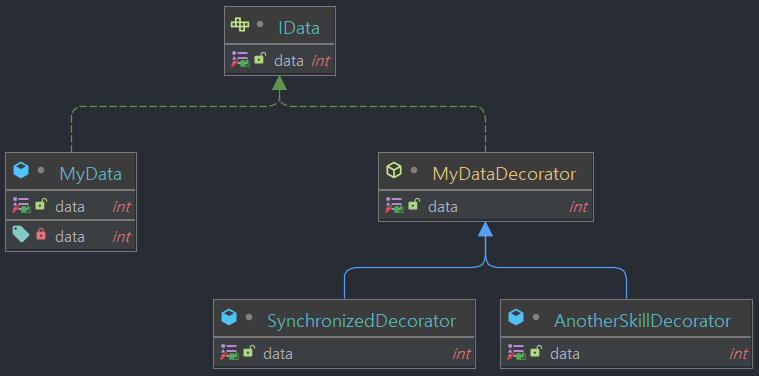This screenshot has height=376, width=759.
Task: Click the green implements arrowhead below IData
Action: click(279, 83)
